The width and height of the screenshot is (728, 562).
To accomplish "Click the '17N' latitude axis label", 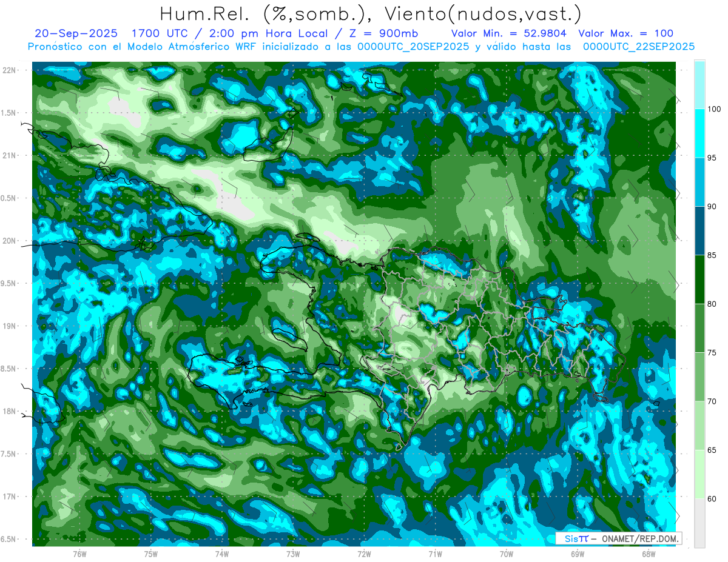I will point(9,497).
